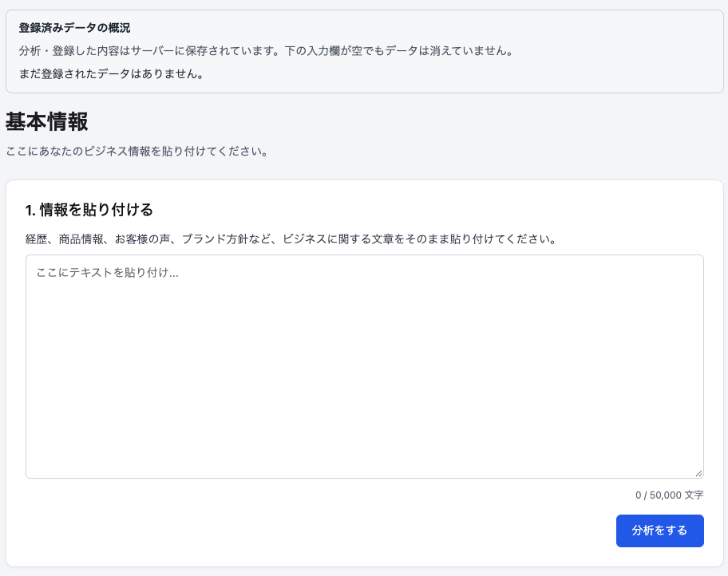Viewport: 728px width, 576px height.
Task: Click the 1. 情報を貼り付ける heading
Action: [x=89, y=210]
